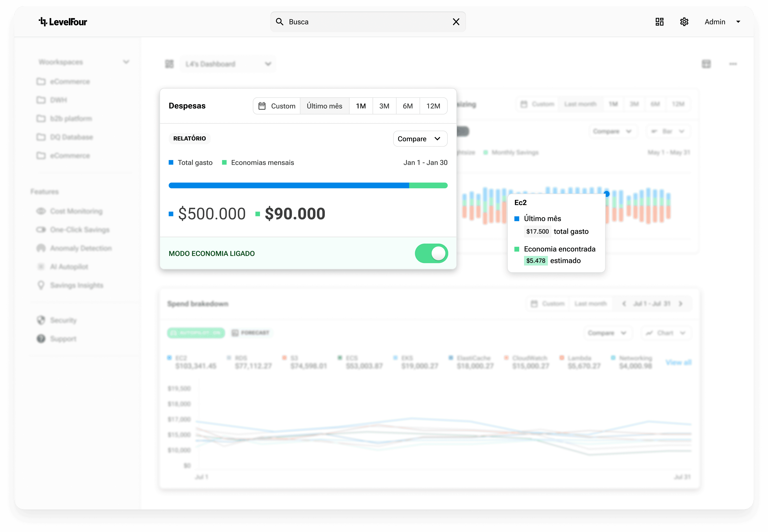The height and width of the screenshot is (532, 768).
Task: Expand the Workspaces section chevron
Action: [126, 62]
